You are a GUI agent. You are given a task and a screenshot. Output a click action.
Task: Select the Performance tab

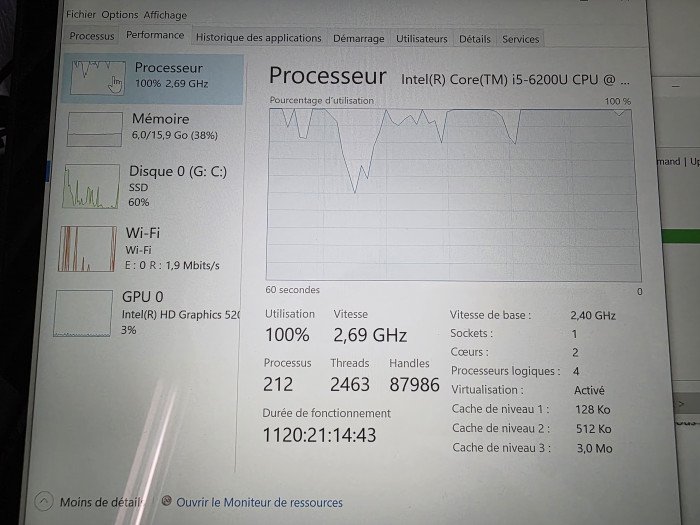coord(155,35)
